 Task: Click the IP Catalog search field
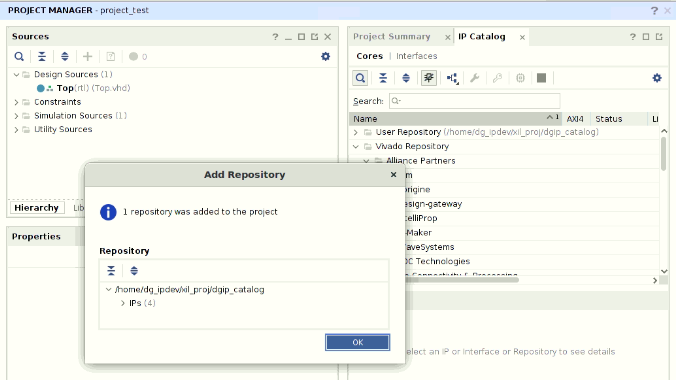point(474,101)
